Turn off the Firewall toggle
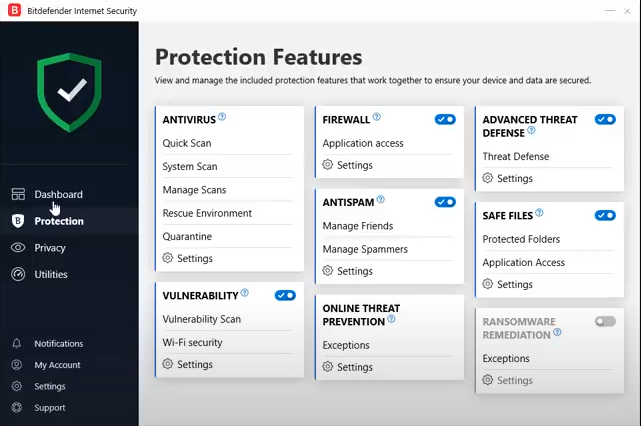The image size is (641, 426). coord(445,119)
